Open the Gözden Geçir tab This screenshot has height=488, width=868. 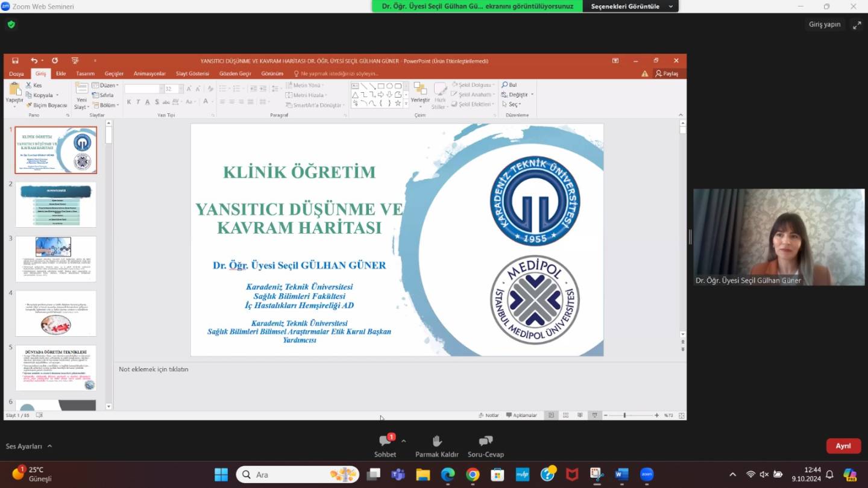235,74
